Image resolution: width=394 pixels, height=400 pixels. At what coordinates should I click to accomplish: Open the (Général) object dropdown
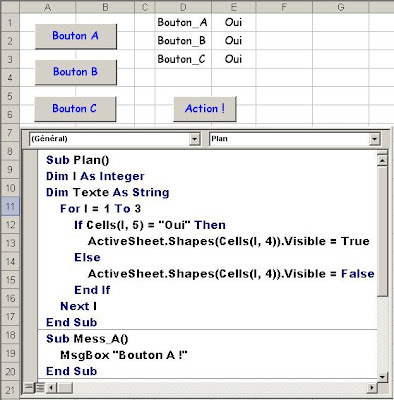coord(194,139)
